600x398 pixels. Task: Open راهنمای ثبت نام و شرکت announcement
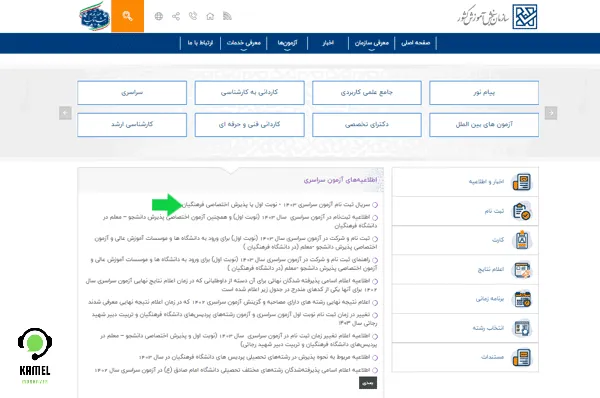pyautogui.click(x=234, y=264)
